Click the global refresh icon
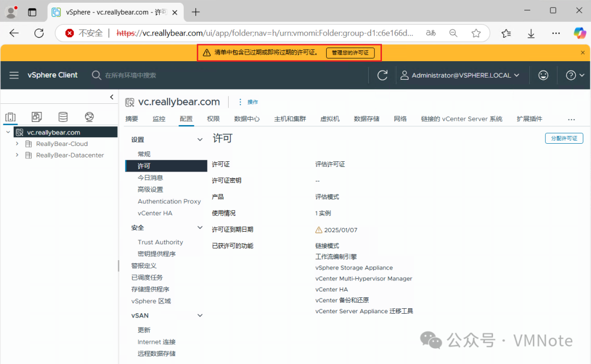591x364 pixels. pos(382,75)
